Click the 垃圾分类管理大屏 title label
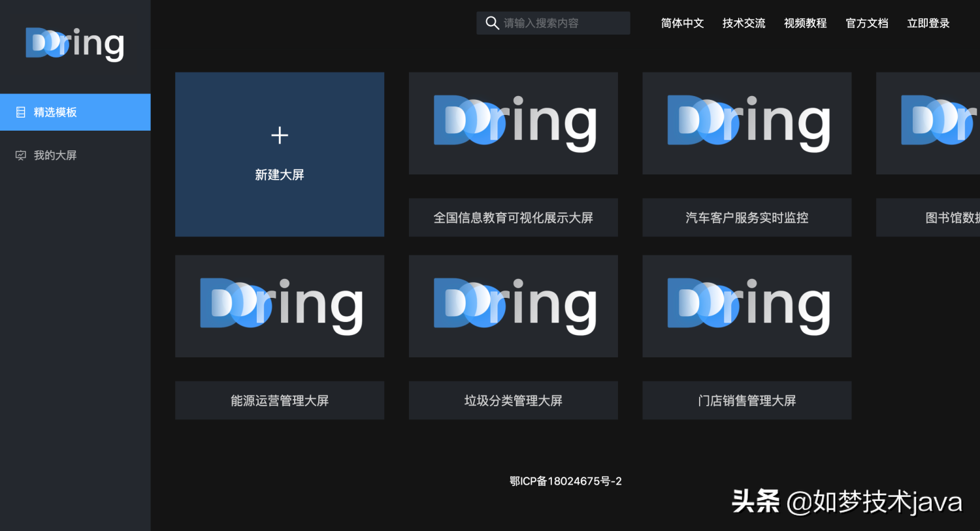The width and height of the screenshot is (980, 531). point(514,400)
